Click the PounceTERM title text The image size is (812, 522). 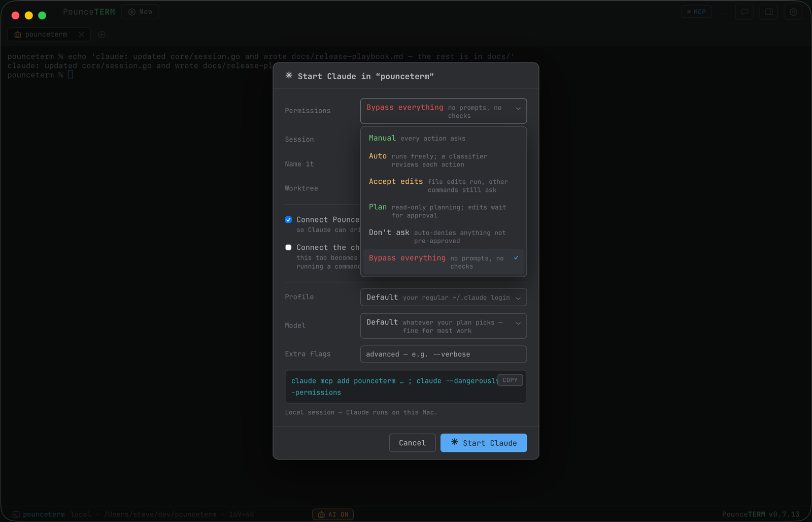point(89,12)
